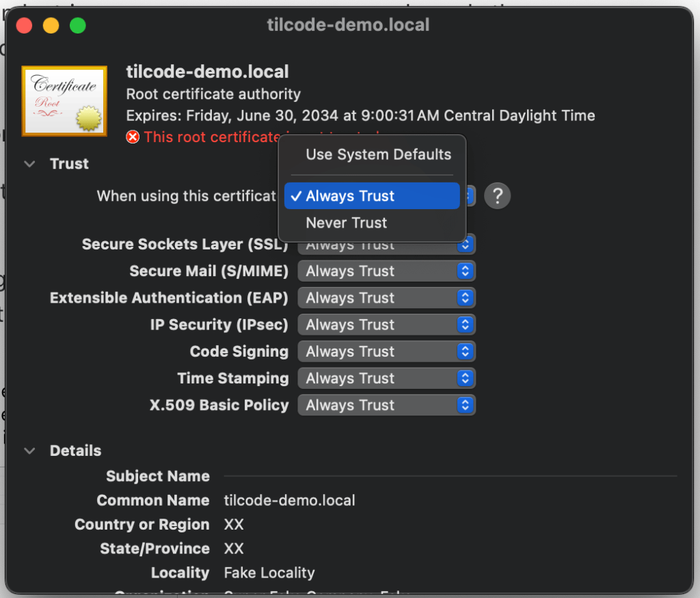Select Use System Defaults menu option

(x=378, y=154)
